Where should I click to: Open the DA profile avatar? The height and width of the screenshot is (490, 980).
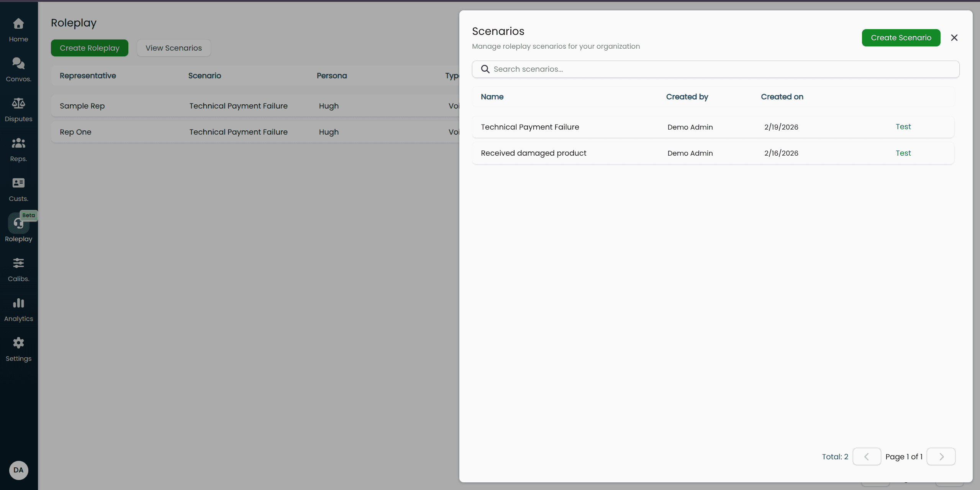[x=18, y=470]
